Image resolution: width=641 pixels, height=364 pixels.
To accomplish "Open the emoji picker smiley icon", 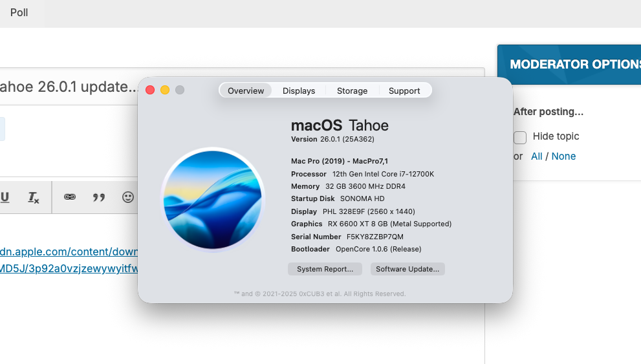I will click(128, 197).
